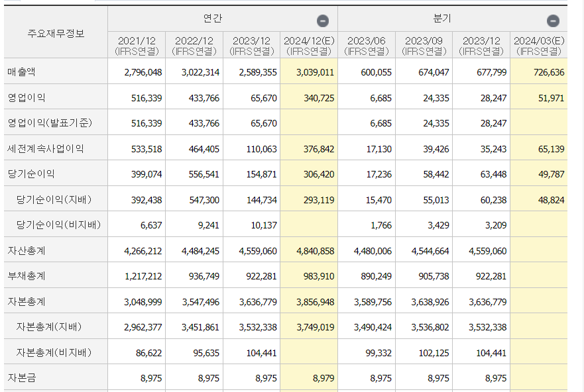The width and height of the screenshot is (584, 392).
Task: Select the 2023/09 quarterly column header
Action: (x=424, y=45)
